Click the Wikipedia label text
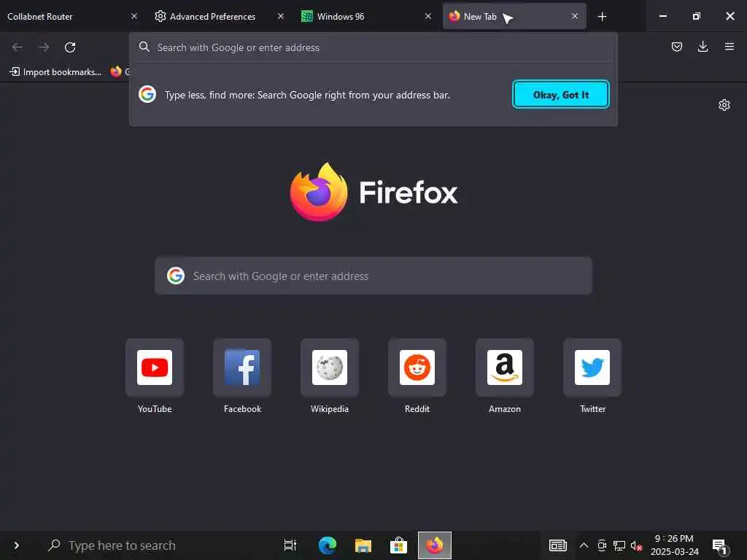The width and height of the screenshot is (747, 560). [330, 408]
